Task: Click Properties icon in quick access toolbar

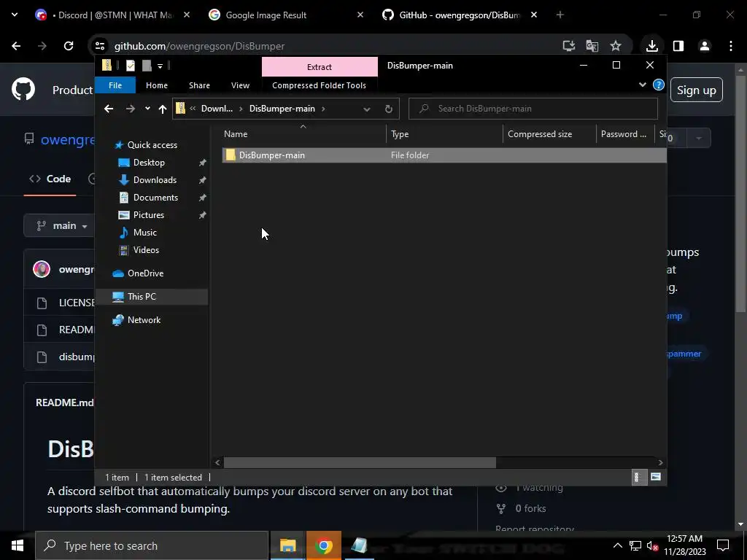Action: click(131, 66)
